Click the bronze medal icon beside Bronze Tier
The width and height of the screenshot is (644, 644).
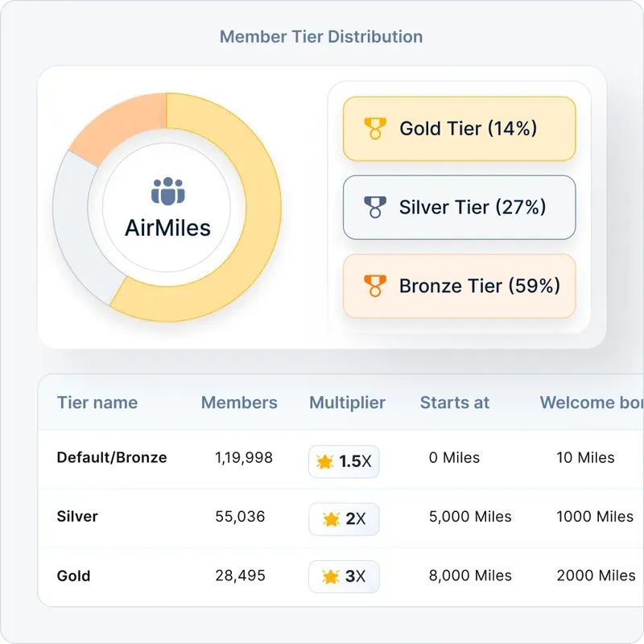[375, 286]
